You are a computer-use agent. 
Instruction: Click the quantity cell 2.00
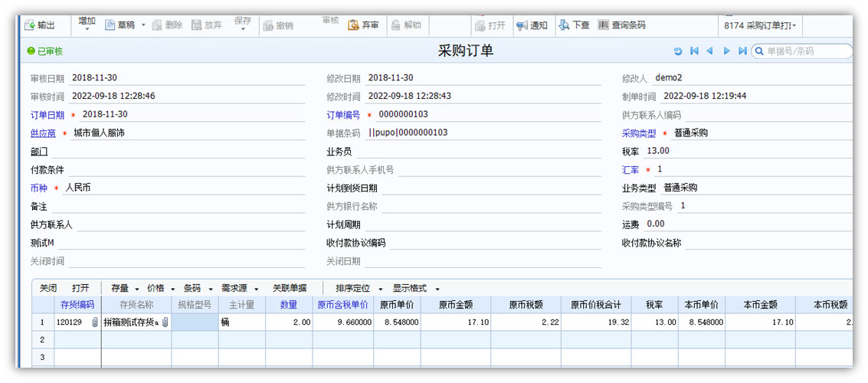click(288, 322)
